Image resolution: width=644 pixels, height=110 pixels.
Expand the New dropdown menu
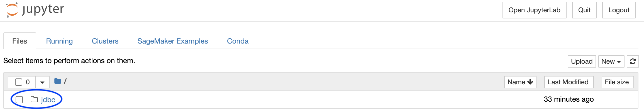click(611, 61)
